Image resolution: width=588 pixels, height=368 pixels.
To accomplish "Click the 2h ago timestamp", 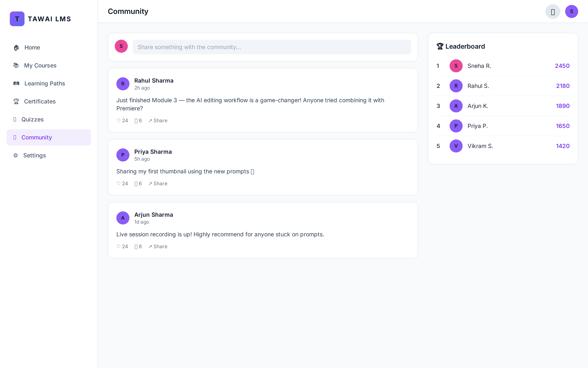I will pos(142,88).
